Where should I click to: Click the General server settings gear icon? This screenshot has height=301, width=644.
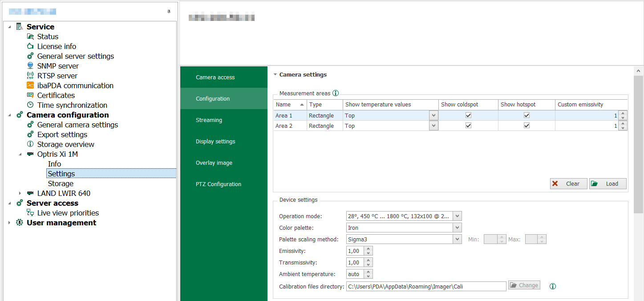click(x=30, y=56)
